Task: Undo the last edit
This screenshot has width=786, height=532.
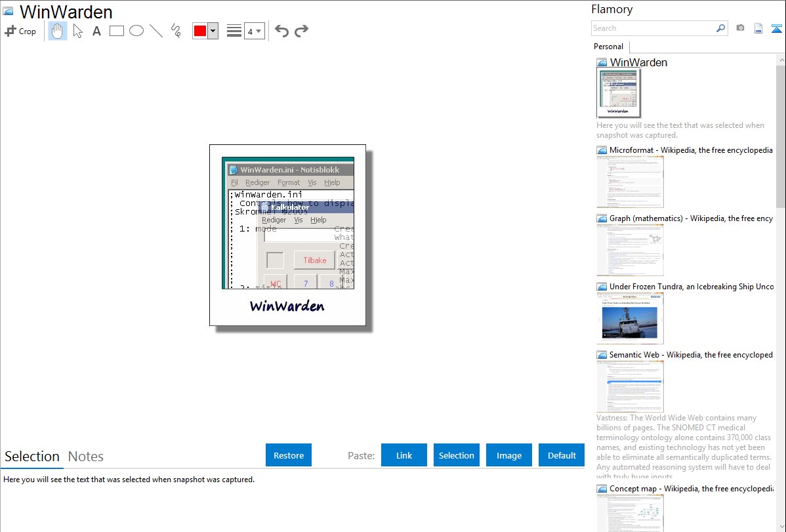Action: 281,31
